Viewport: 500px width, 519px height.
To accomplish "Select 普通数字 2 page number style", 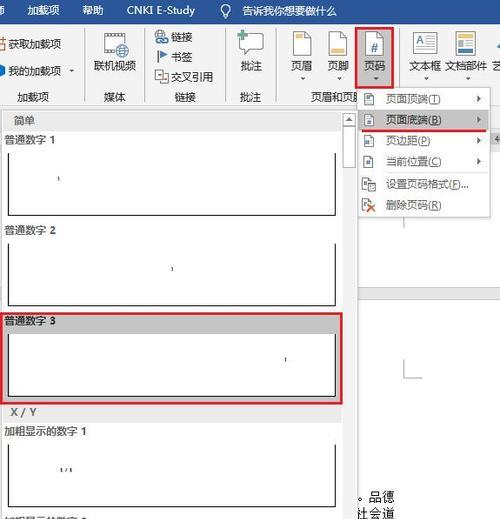I will click(172, 266).
